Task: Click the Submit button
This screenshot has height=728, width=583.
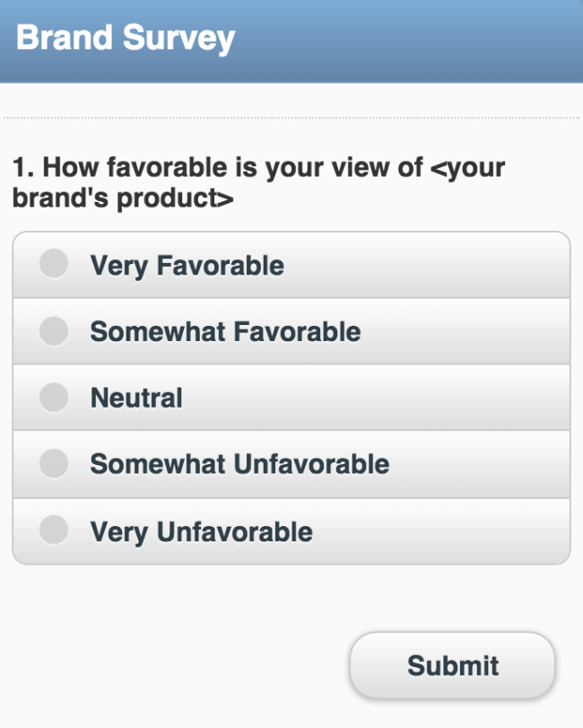Action: 452,666
